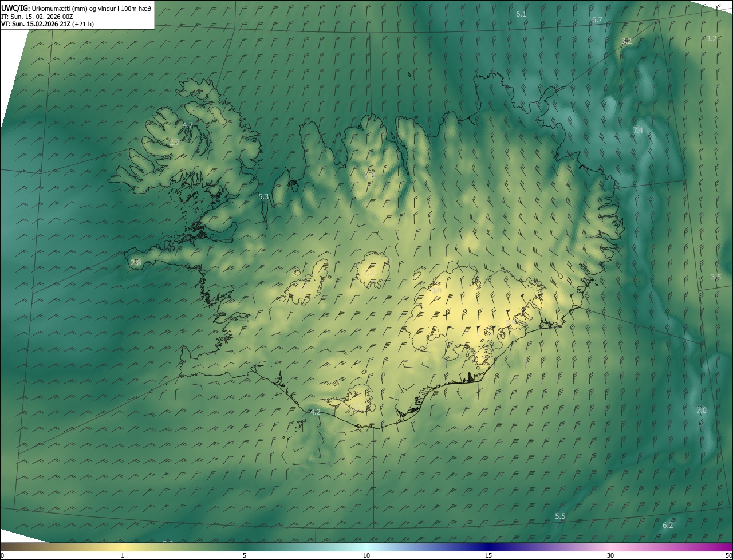Screen dimensions: 733x560
Task: Click the '2.8' label on Snæfellsnes tip
Action: tap(136, 262)
